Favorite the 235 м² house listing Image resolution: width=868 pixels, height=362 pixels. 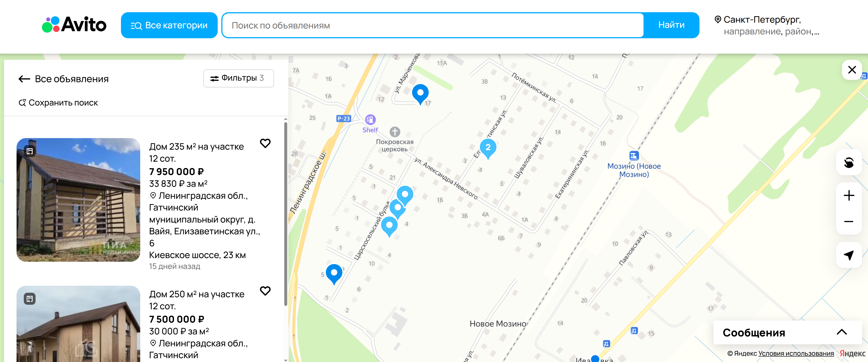coord(265,144)
